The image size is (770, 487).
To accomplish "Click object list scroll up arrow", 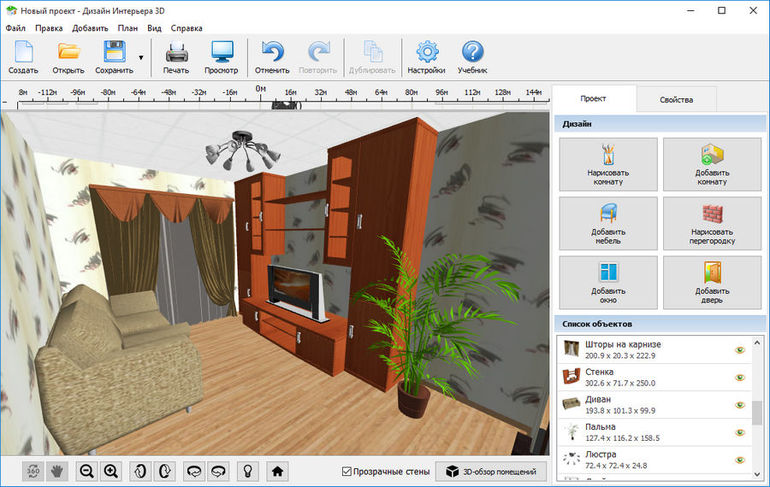I will tap(757, 342).
